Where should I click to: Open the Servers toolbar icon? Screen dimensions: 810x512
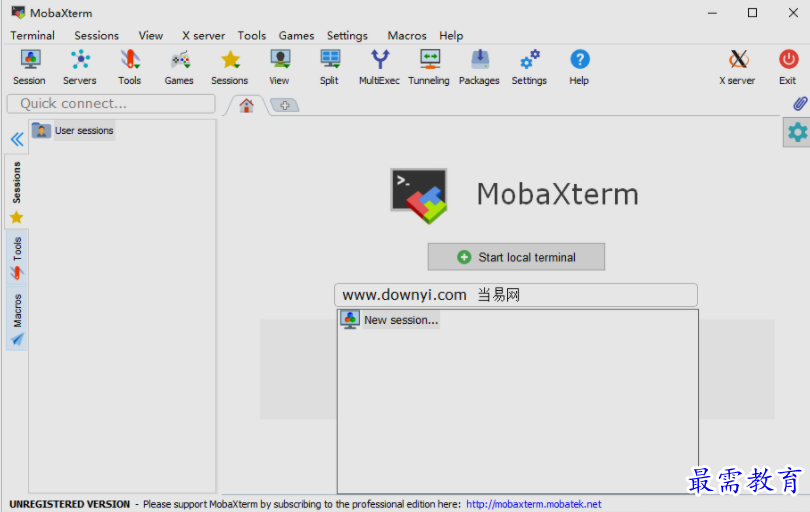pos(80,67)
